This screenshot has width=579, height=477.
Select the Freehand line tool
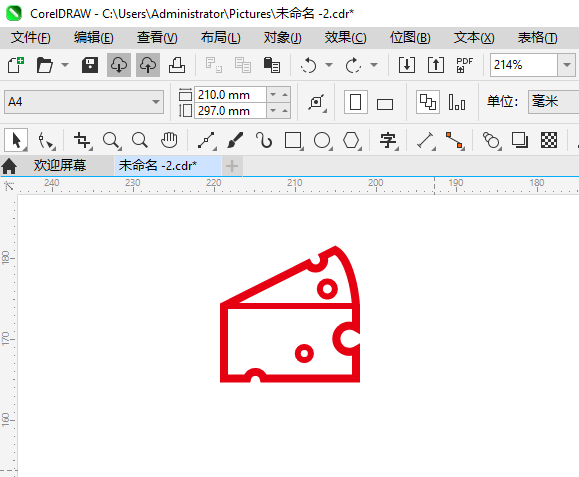[206, 141]
